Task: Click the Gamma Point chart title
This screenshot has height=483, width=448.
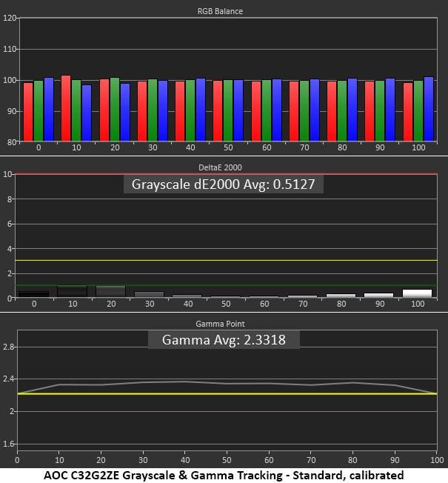Action: (220, 324)
